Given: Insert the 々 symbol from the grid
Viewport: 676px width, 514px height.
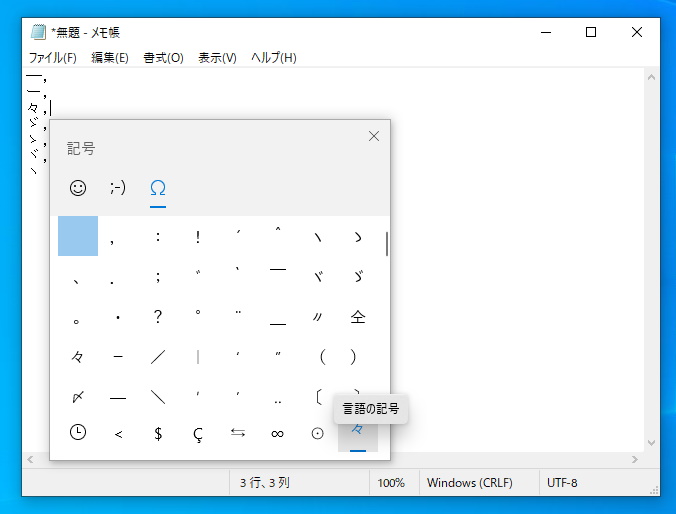Looking at the screenshot, I should coord(78,356).
